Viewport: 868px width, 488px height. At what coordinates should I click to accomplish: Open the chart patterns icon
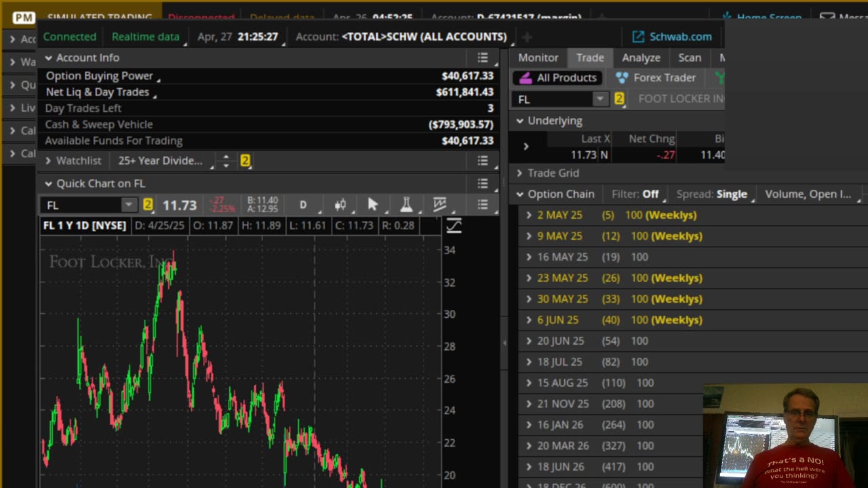(439, 205)
